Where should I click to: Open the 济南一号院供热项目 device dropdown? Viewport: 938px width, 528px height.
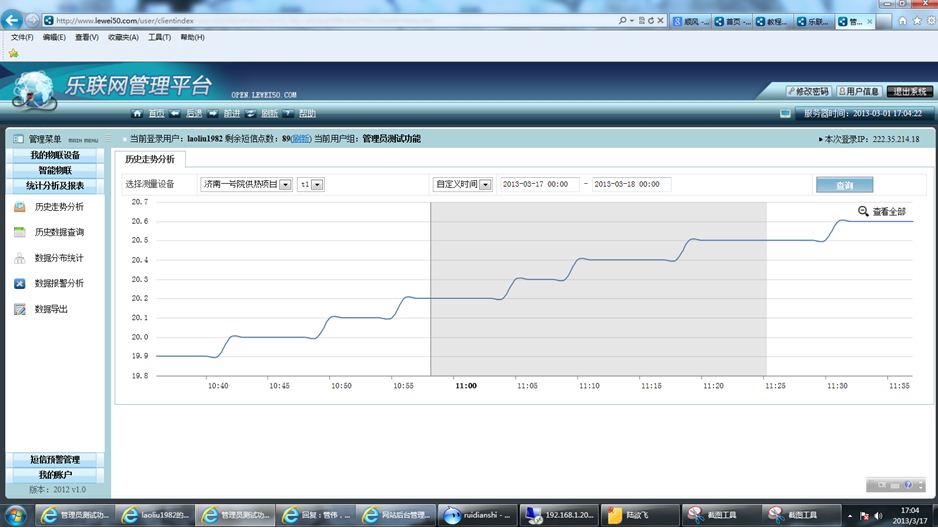point(285,185)
